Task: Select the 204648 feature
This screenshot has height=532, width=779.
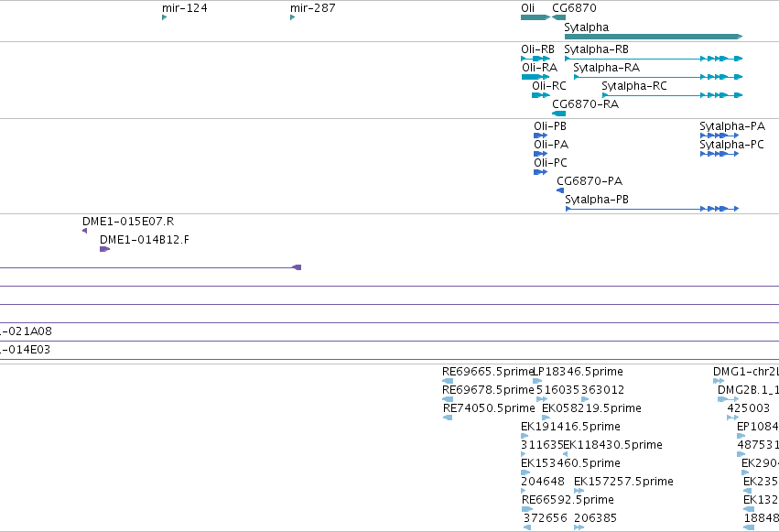Action: (523, 491)
